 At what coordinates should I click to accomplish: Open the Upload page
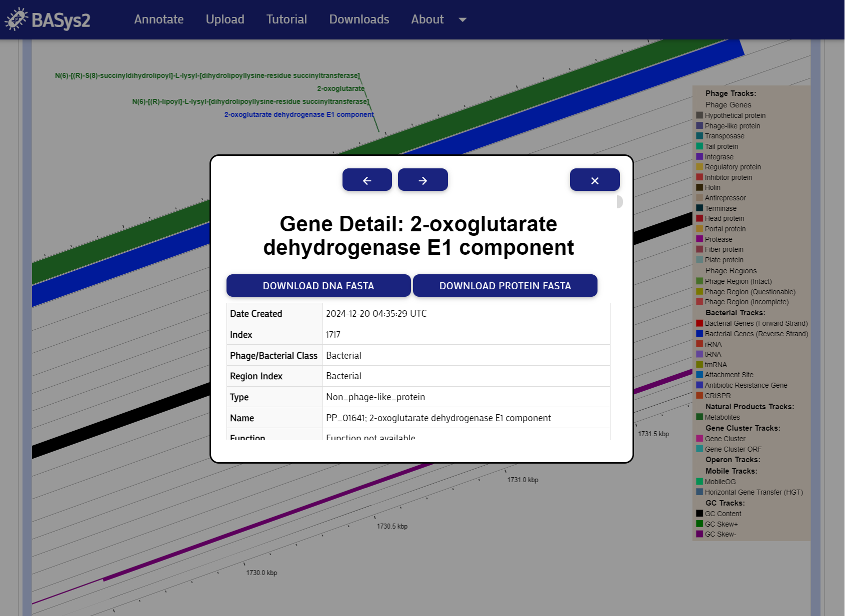[x=224, y=19]
